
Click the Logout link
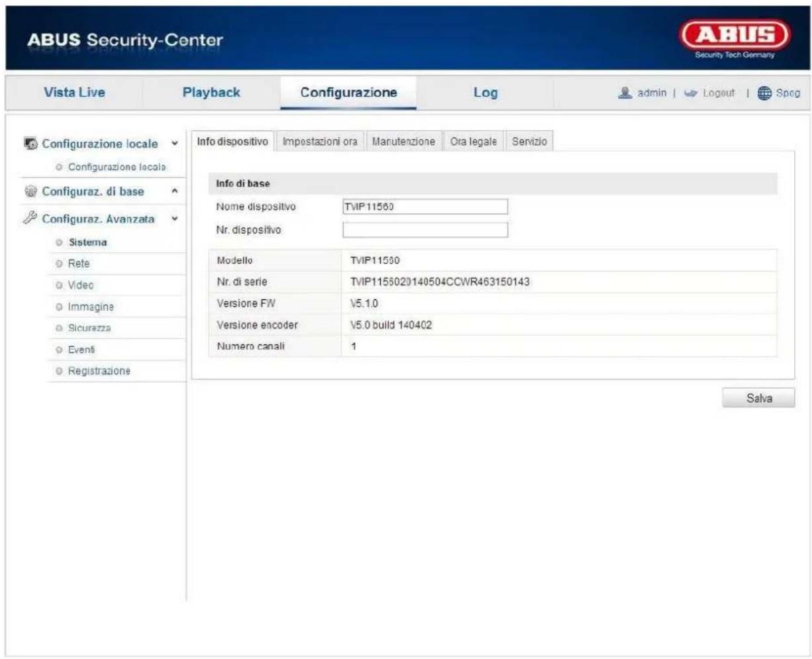[x=719, y=93]
